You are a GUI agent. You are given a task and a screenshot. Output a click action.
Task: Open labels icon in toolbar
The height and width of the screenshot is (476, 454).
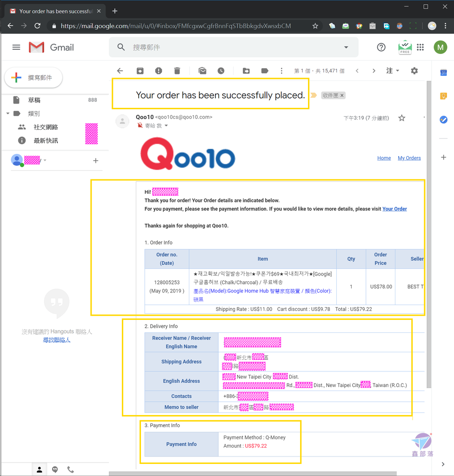[x=265, y=71]
